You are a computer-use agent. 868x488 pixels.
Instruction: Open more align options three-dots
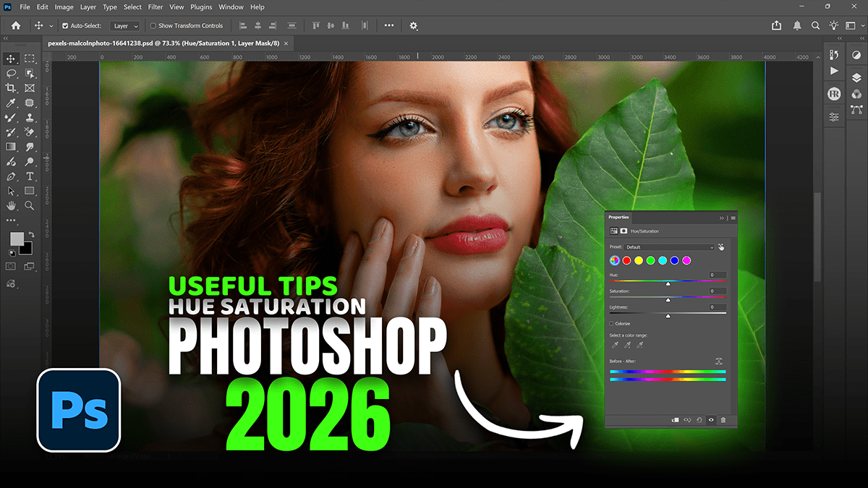[389, 25]
